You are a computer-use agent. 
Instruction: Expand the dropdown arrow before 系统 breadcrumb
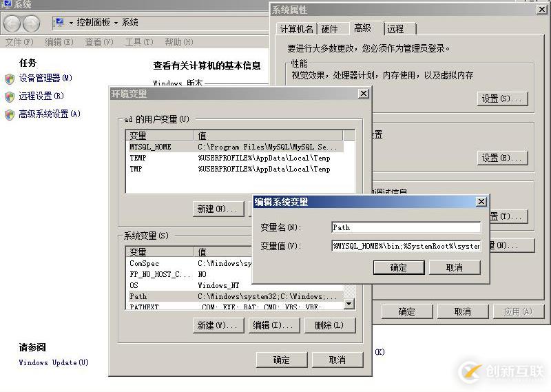click(x=116, y=23)
